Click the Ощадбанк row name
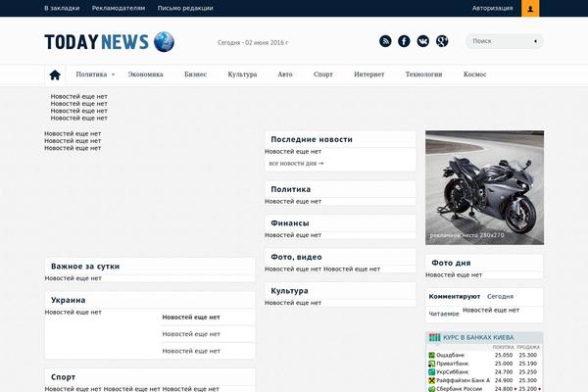Viewport: 588px width, 392px height. click(451, 355)
